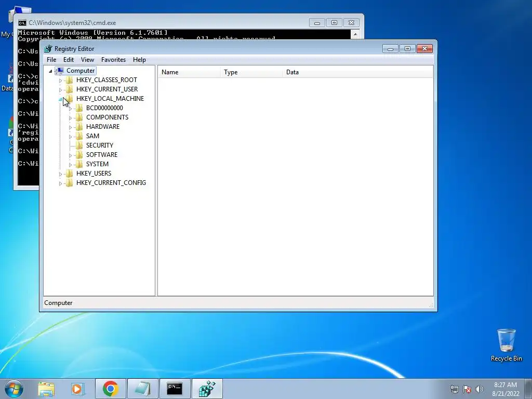Click the Name column header
The image size is (532, 399).
point(189,72)
